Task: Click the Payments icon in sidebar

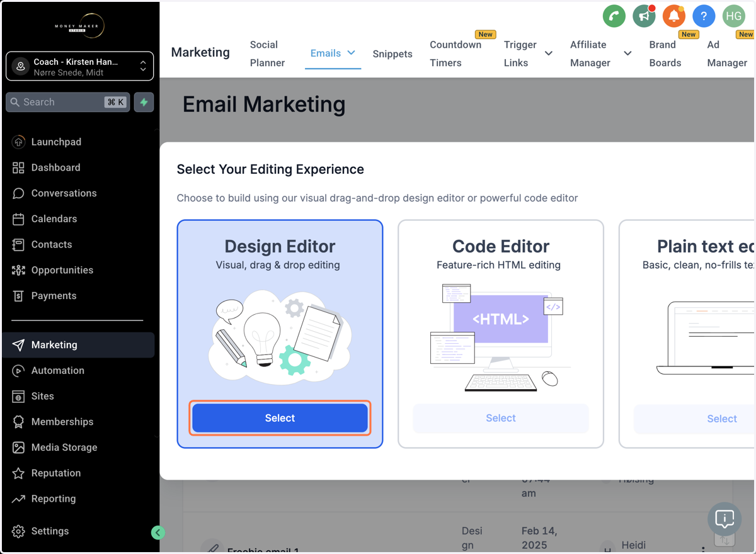Action: point(18,296)
